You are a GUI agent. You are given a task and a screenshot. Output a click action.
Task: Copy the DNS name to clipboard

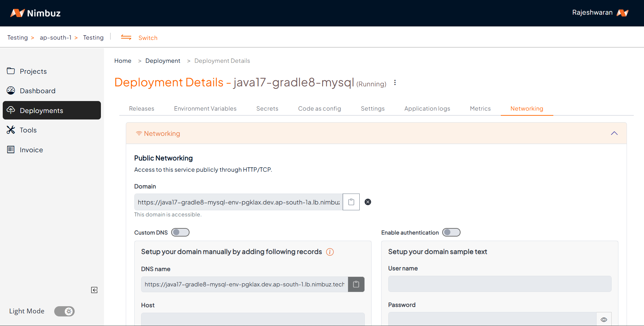[356, 284]
